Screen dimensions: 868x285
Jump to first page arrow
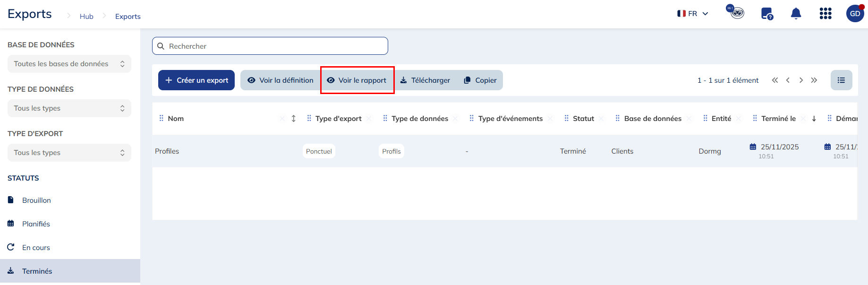coord(774,80)
